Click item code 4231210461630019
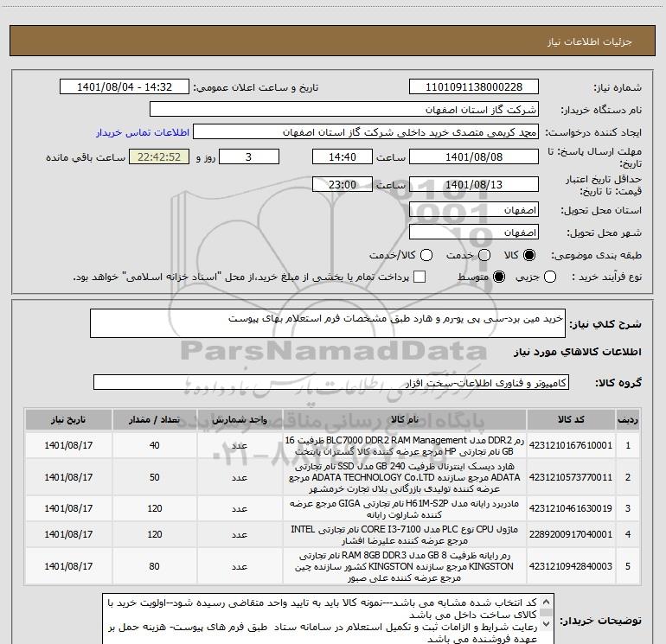Image resolution: width=666 pixels, height=644 pixels. 571,508
